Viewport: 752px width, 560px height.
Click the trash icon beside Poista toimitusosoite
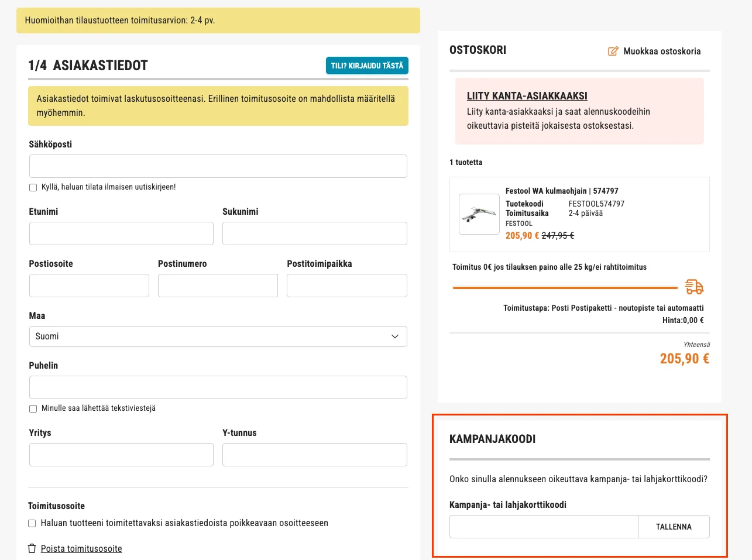point(32,548)
